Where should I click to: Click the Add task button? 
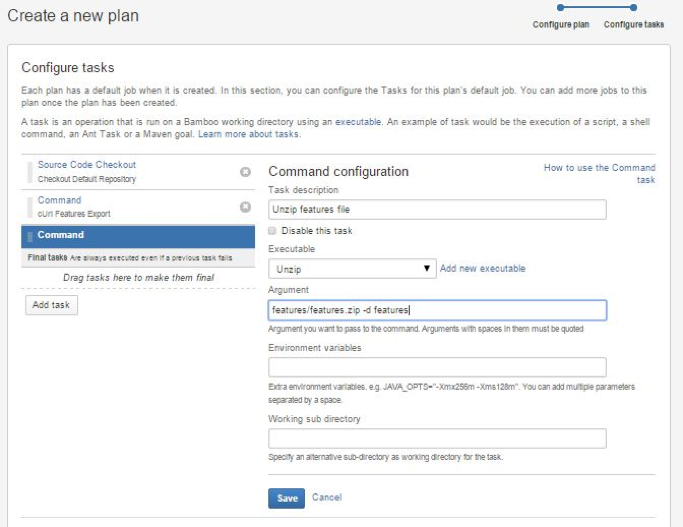click(x=51, y=305)
